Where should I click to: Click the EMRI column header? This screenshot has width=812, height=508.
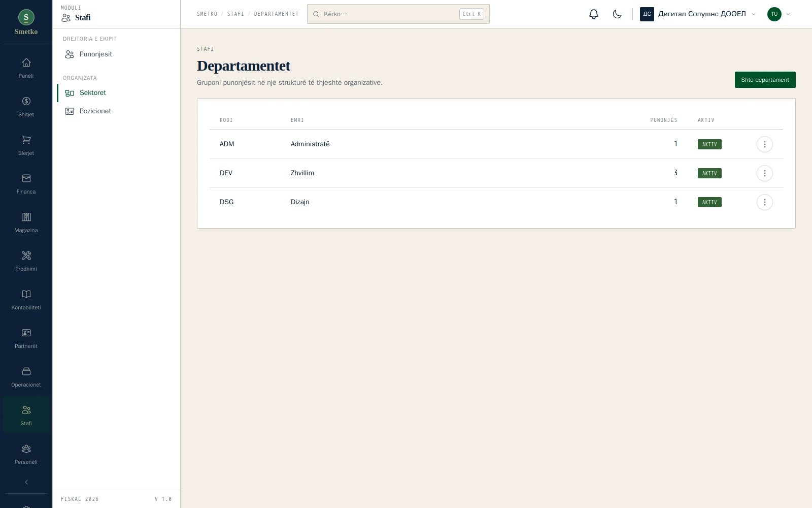tap(297, 120)
